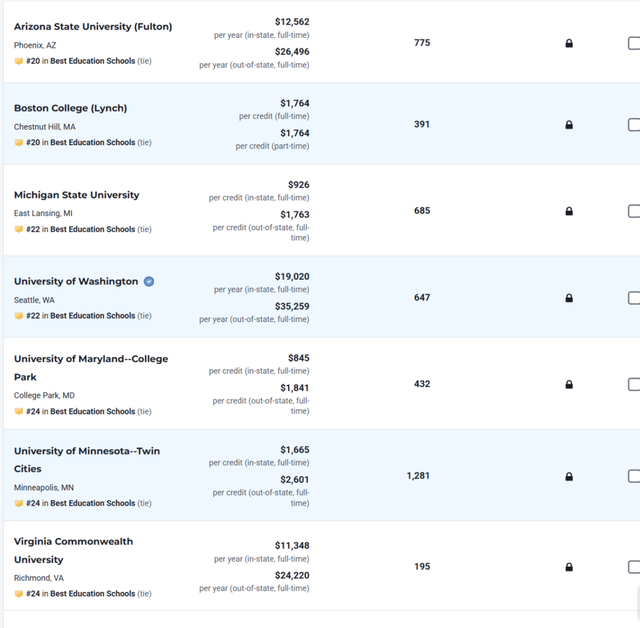
Task: Click the lock icon for Virginia Commonwealth University
Action: [569, 567]
